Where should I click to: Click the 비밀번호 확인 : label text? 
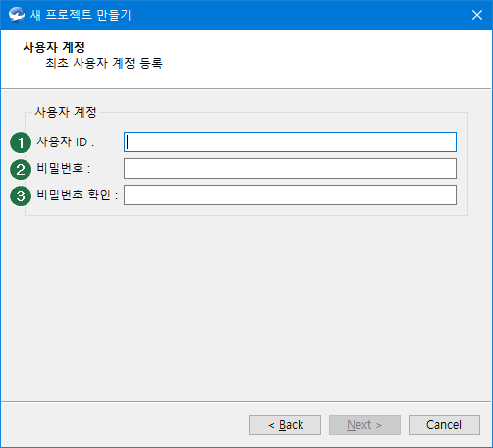tap(78, 195)
